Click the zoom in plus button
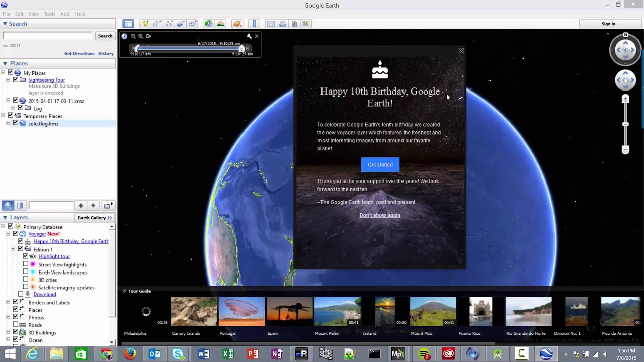 point(625,99)
